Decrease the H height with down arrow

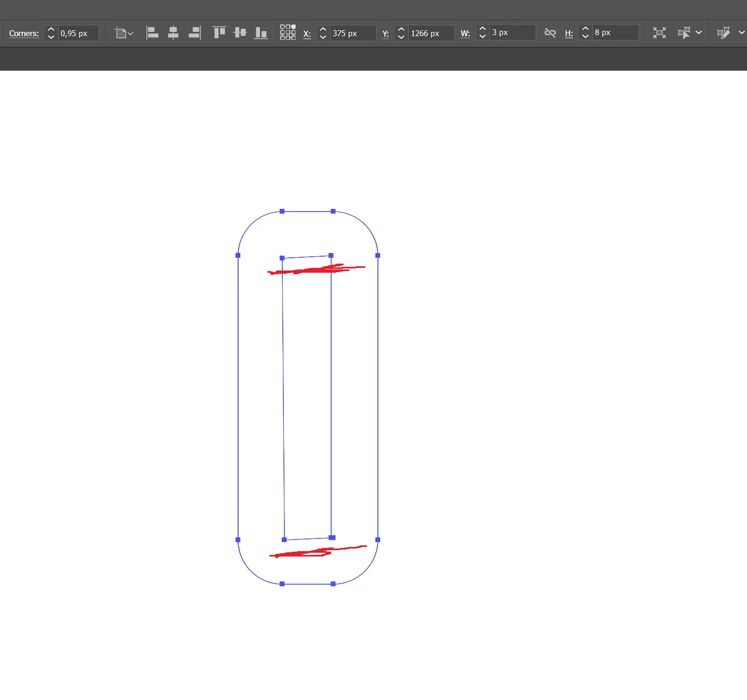[585, 36]
